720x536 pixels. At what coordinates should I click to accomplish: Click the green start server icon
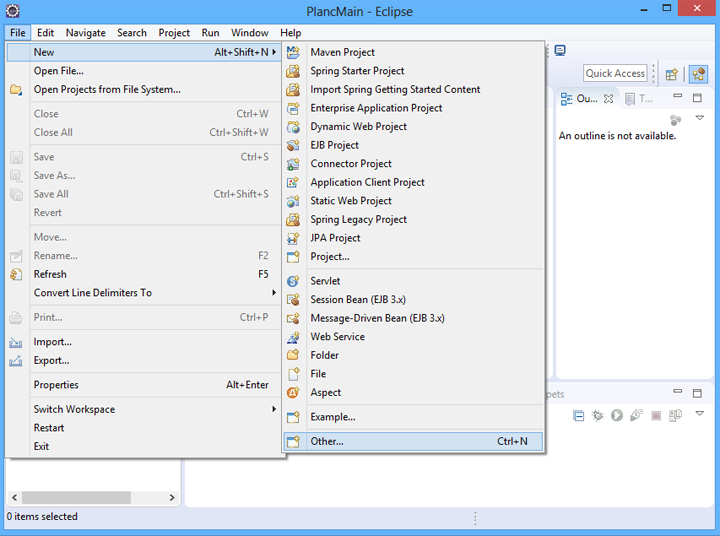tap(617, 415)
